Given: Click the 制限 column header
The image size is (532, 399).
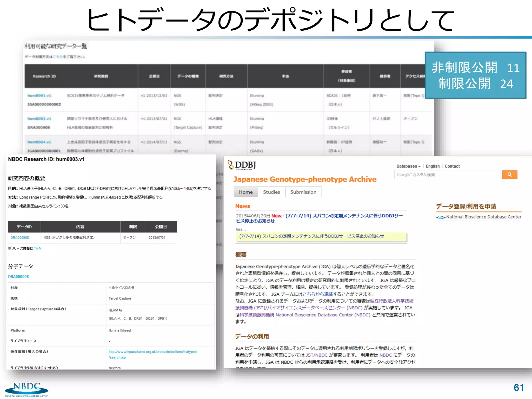Looking at the screenshot, I should click(133, 227).
